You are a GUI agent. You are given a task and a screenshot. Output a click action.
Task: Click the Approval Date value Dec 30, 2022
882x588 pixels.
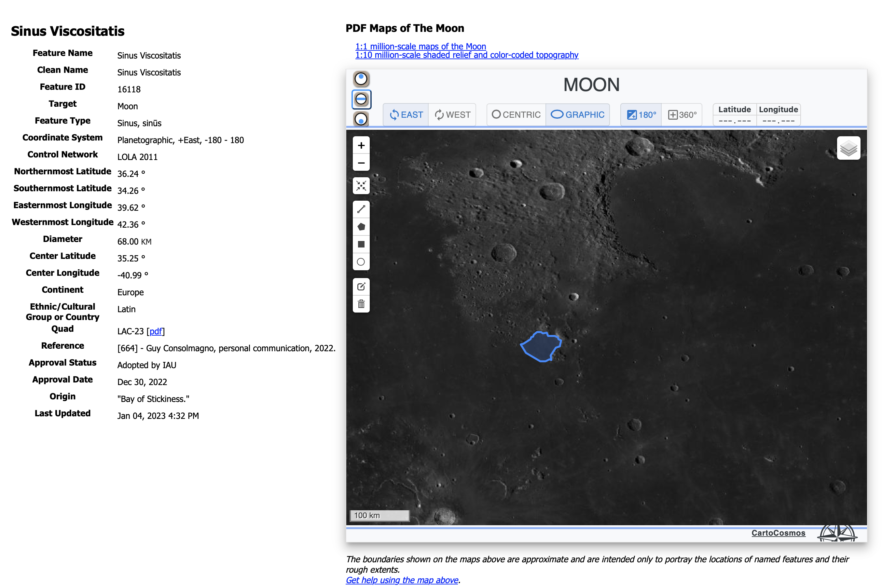(142, 382)
